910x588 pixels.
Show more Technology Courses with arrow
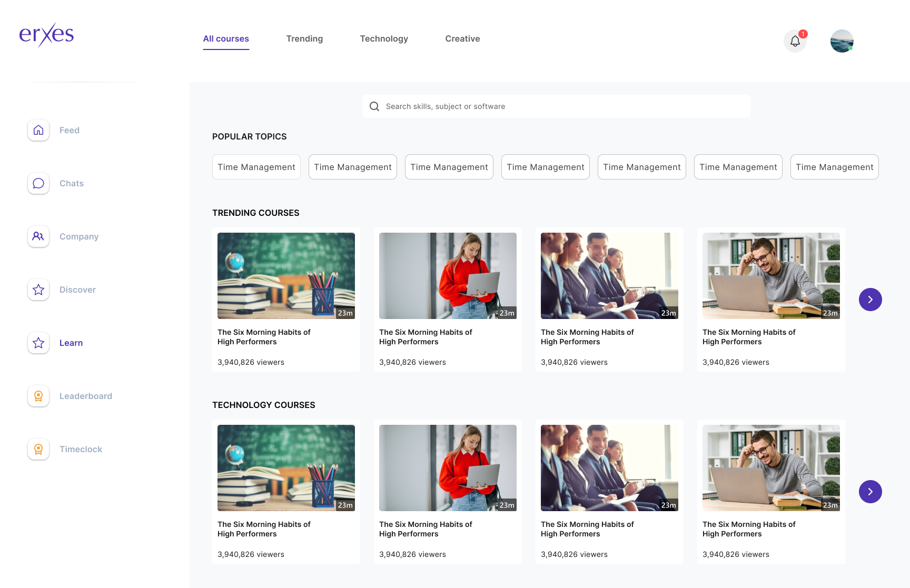pos(870,492)
